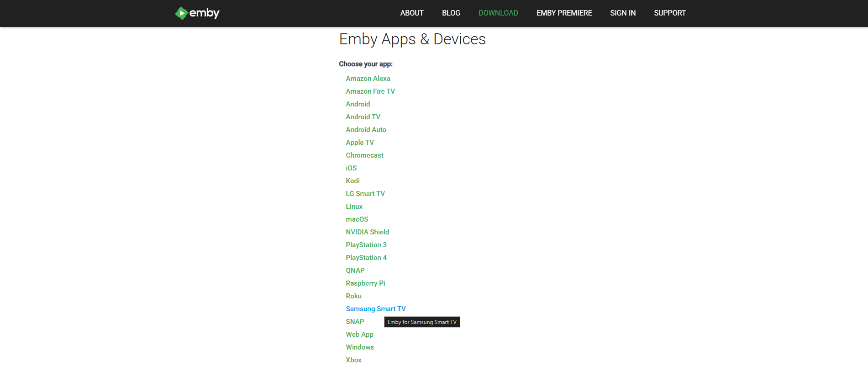Choose the Raspberry Pi link
The image size is (868, 382).
tap(366, 283)
